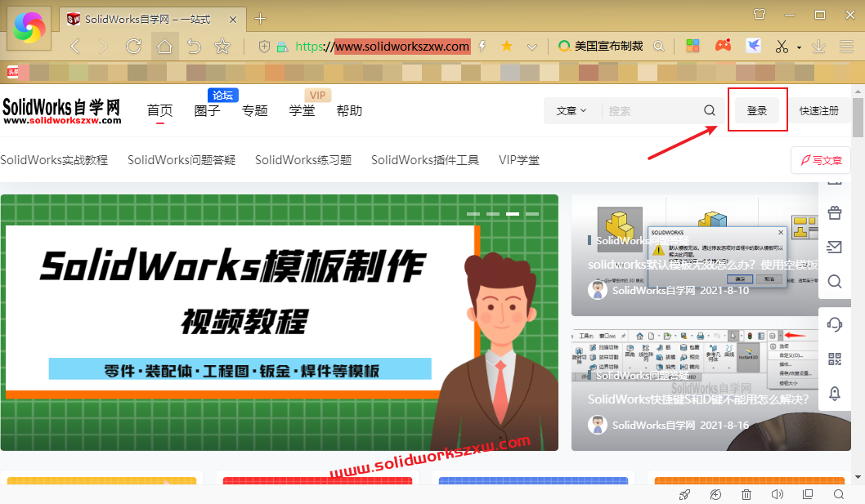Click the rocket boost icon in bottom bar
Screen dimensions: 865x504
(x=684, y=494)
